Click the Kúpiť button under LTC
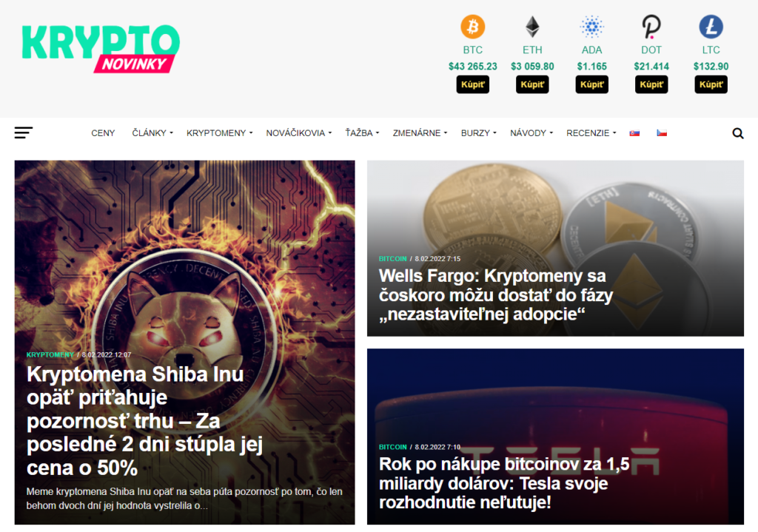The height and width of the screenshot is (532, 758). click(x=711, y=84)
